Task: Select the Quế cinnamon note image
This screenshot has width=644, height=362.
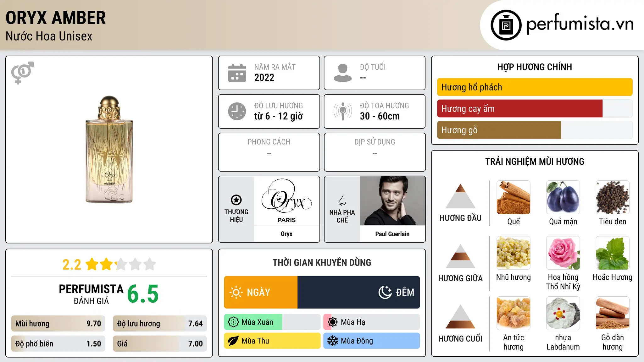Action: pos(514,197)
